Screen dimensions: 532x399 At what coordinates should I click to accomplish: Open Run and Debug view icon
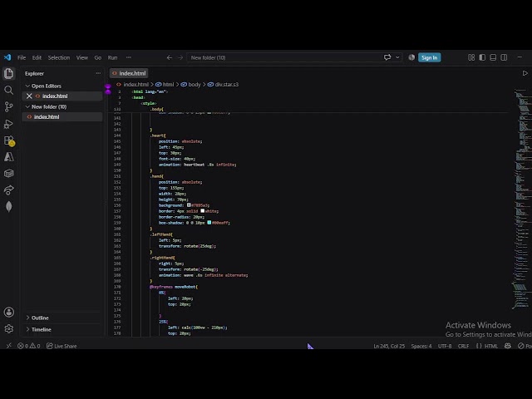coord(9,124)
